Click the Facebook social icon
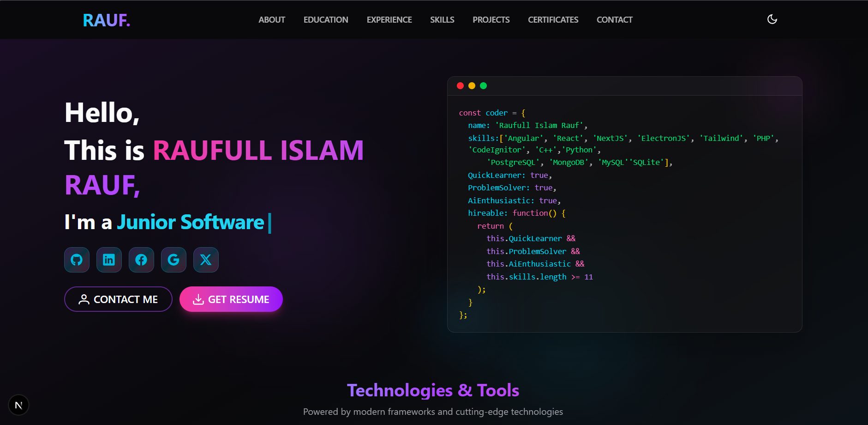The image size is (868, 425). pos(141,260)
